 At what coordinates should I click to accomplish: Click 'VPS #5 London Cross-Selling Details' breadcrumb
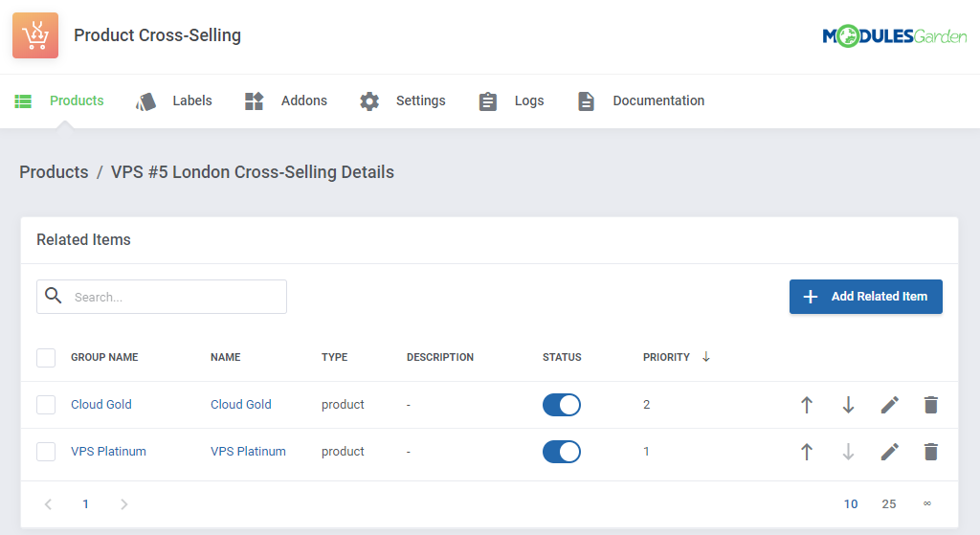[253, 172]
